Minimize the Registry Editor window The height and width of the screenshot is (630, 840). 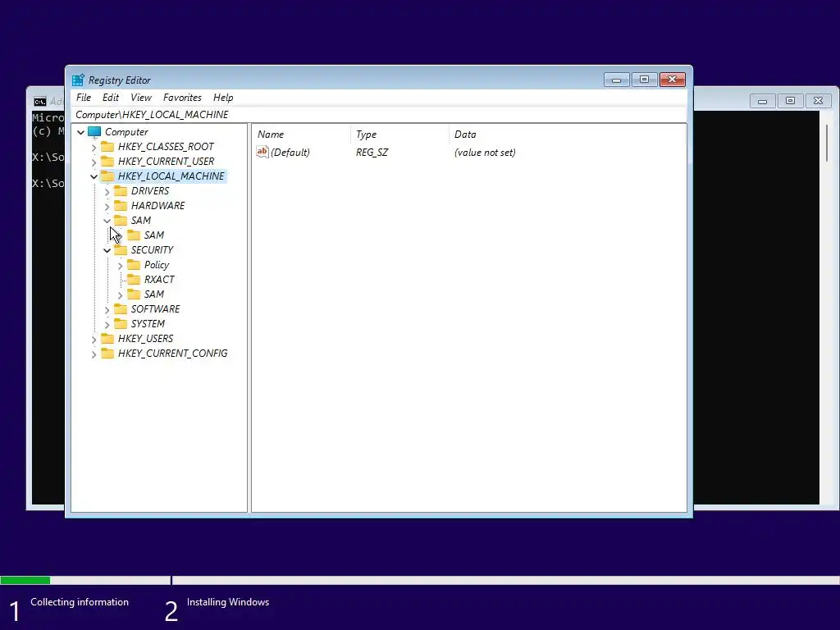[617, 80]
